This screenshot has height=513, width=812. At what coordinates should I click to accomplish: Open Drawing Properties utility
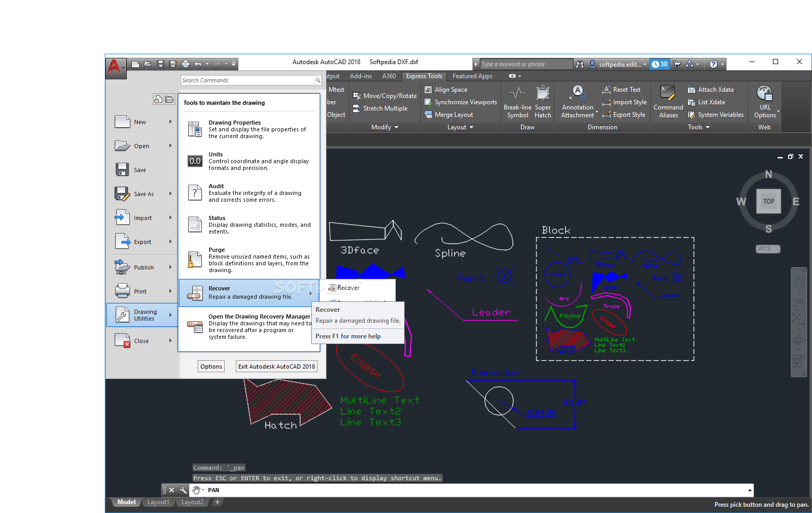pos(249,129)
